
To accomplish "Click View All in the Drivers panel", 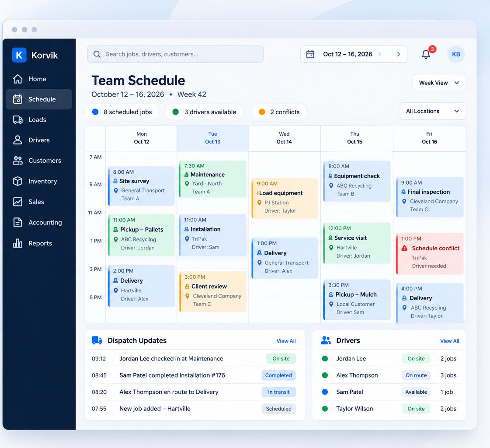I will point(449,341).
